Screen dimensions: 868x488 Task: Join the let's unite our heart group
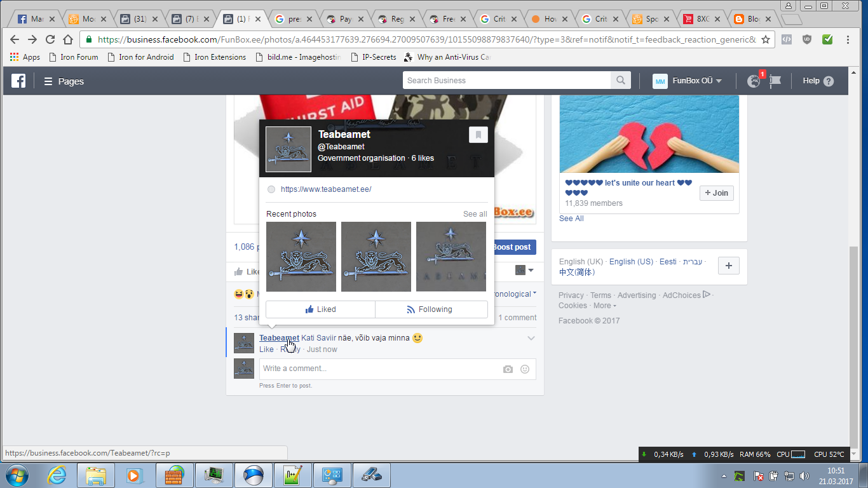pyautogui.click(x=716, y=193)
